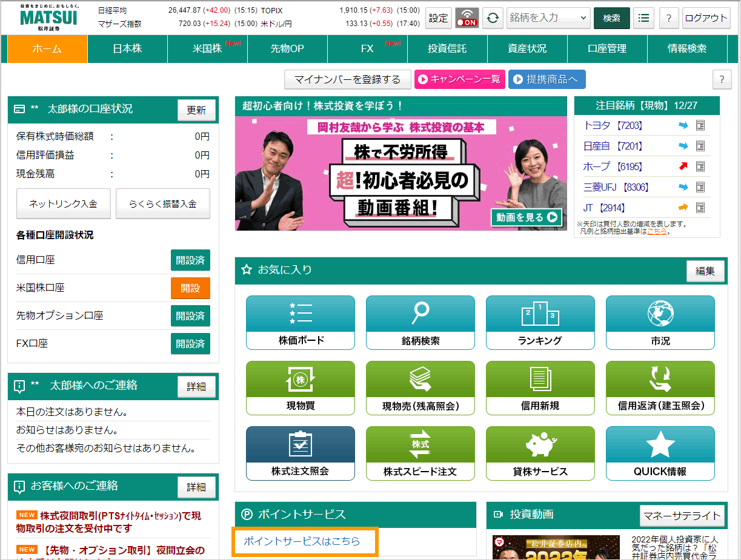Click the MATSUI 松井証券 logo
The image size is (741, 560).
(x=48, y=17)
